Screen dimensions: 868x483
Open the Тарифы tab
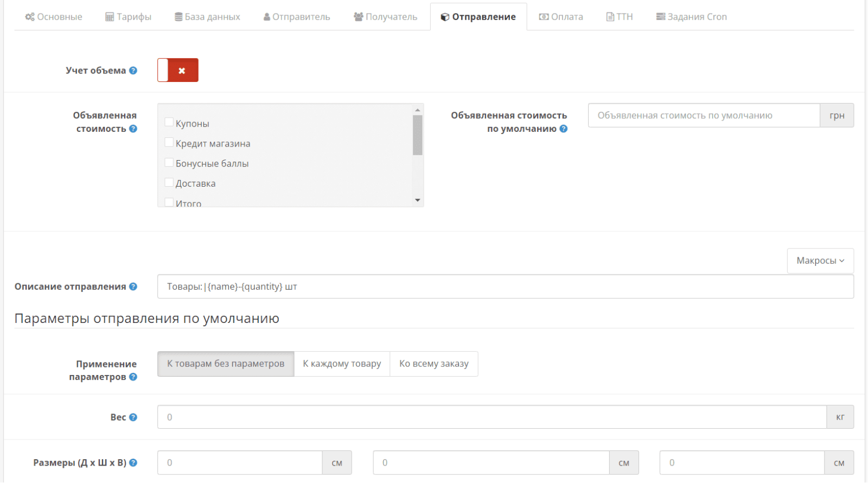point(129,17)
